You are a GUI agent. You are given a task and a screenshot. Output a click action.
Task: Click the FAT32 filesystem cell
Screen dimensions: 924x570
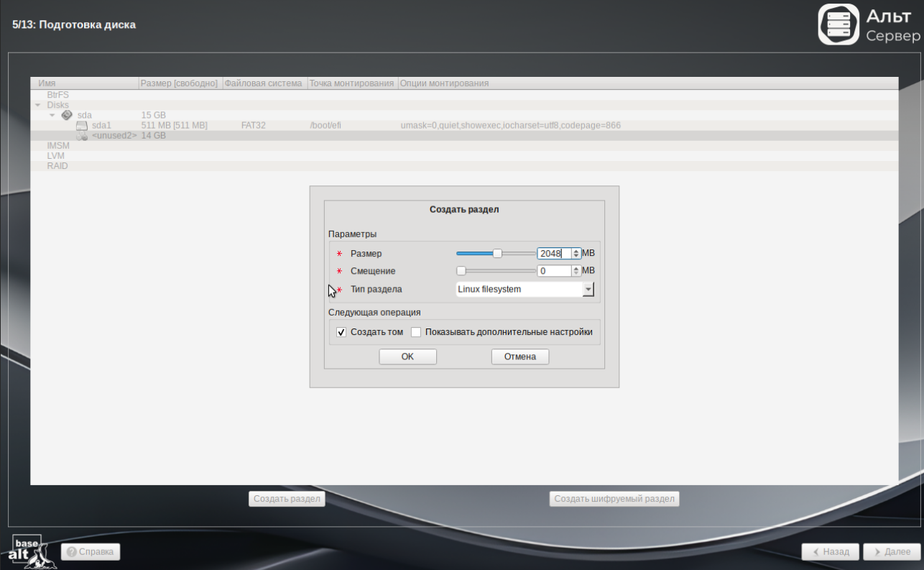click(254, 125)
